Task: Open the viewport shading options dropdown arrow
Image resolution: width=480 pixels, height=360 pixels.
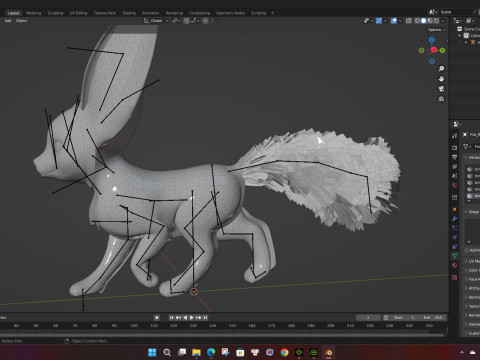Action: (x=443, y=21)
